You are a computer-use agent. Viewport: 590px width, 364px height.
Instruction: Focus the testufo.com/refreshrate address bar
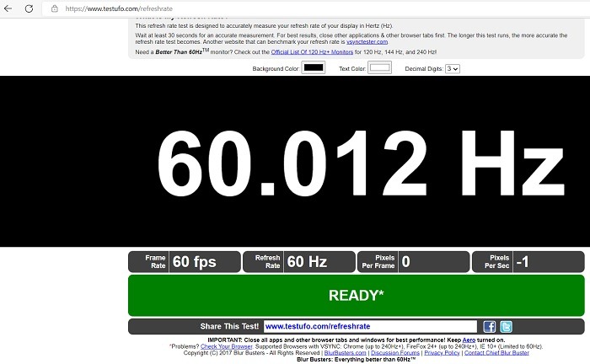tap(315, 8)
